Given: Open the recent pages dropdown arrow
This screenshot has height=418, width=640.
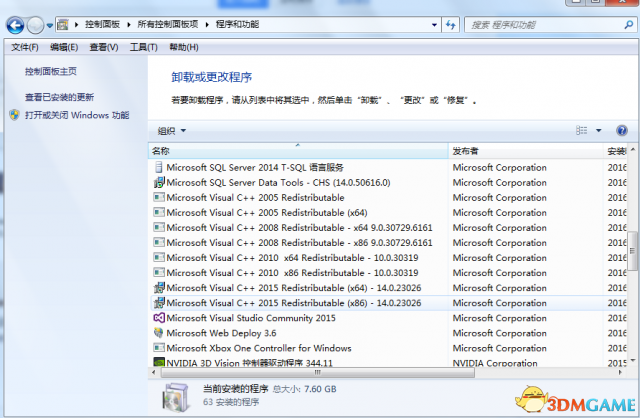Looking at the screenshot, I should [x=49, y=25].
